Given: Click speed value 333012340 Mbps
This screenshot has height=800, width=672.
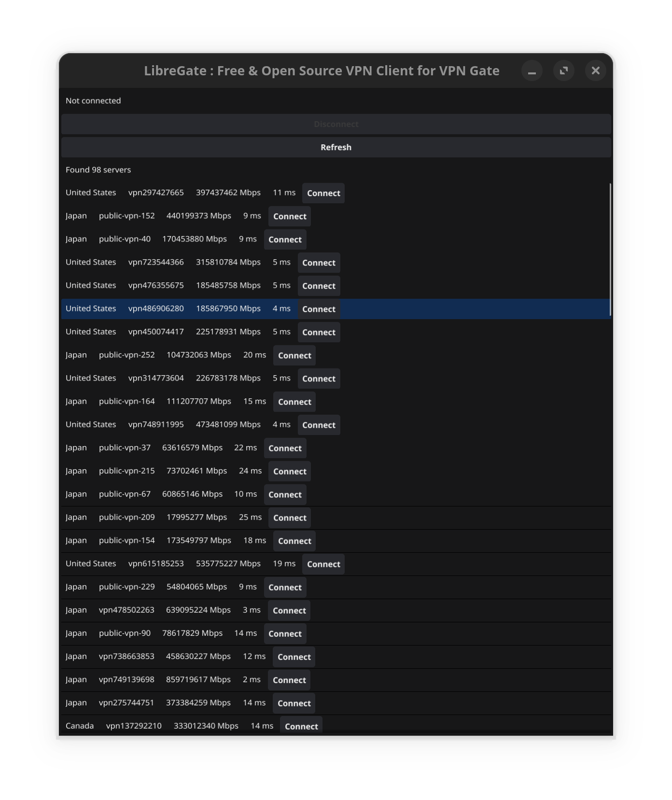Looking at the screenshot, I should (206, 726).
